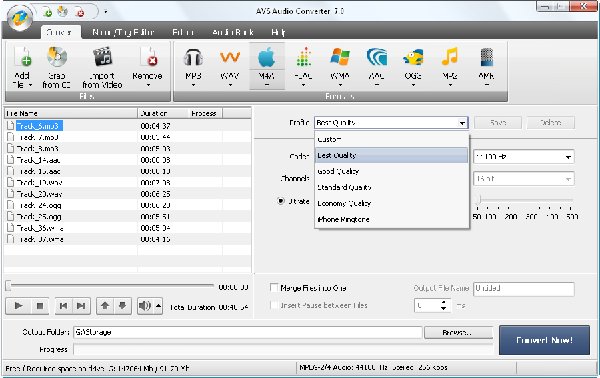
Task: Switch to the Name/Tag Editor tab
Action: [x=123, y=32]
